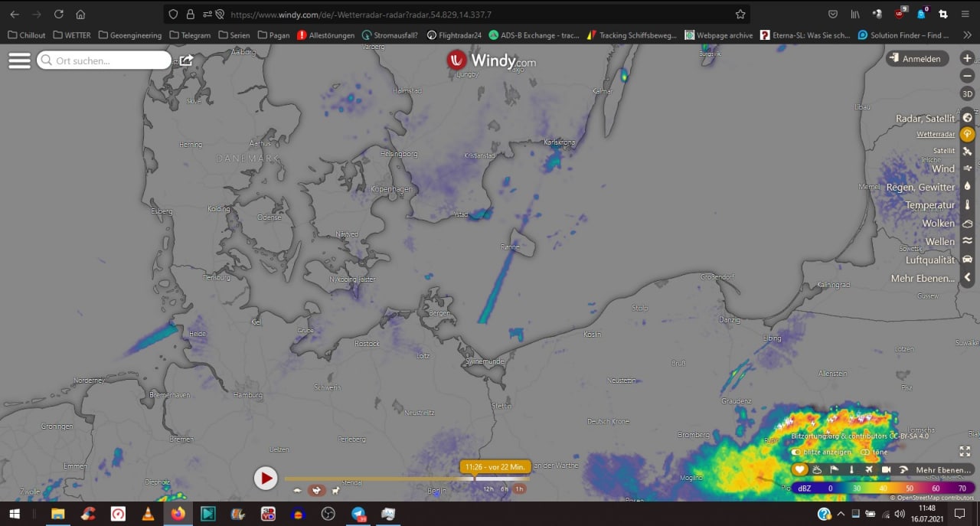Click thermometer icon in bottom bar
Image resolution: width=980 pixels, height=526 pixels.
(851, 469)
